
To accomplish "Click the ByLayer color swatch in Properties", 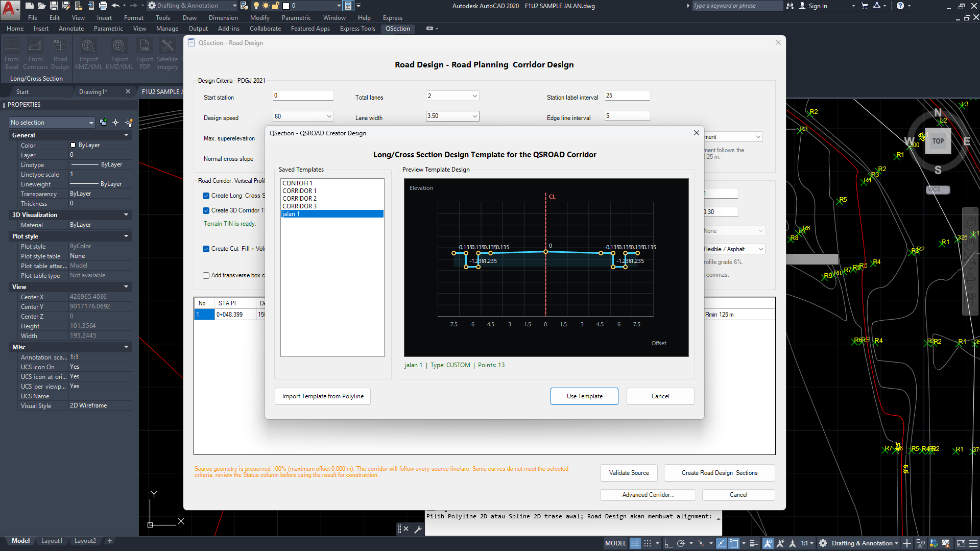I will coord(73,145).
